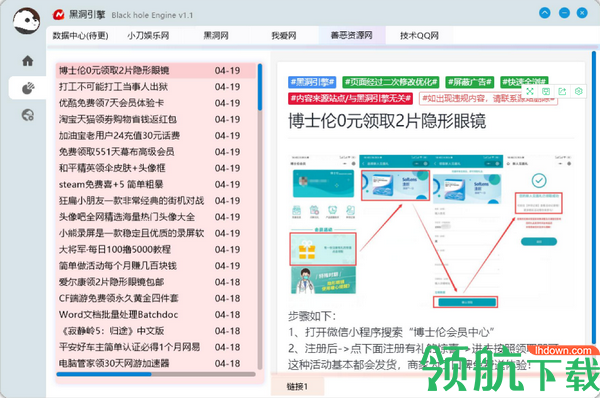This screenshot has width=600, height=398.
Task: Select steam免费喜+5 简单粗暴 row
Action: (x=156, y=184)
